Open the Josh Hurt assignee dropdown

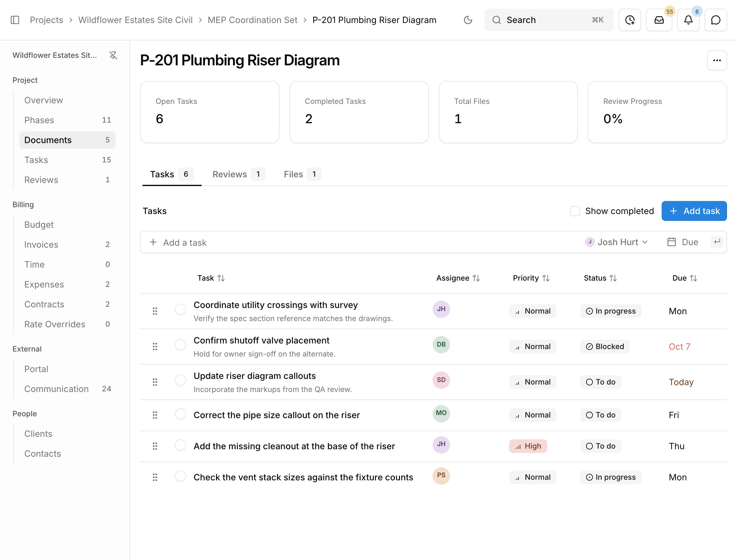click(616, 242)
